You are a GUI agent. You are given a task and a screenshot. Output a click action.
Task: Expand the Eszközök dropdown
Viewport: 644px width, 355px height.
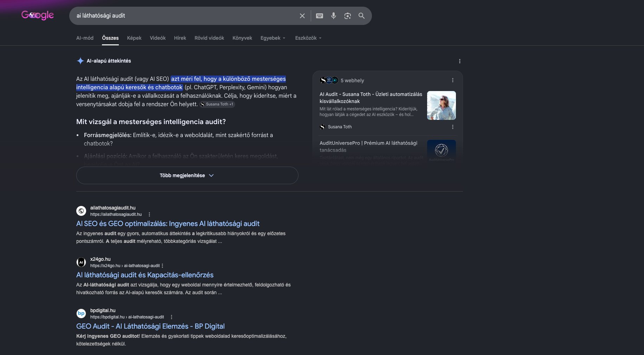[x=308, y=38]
